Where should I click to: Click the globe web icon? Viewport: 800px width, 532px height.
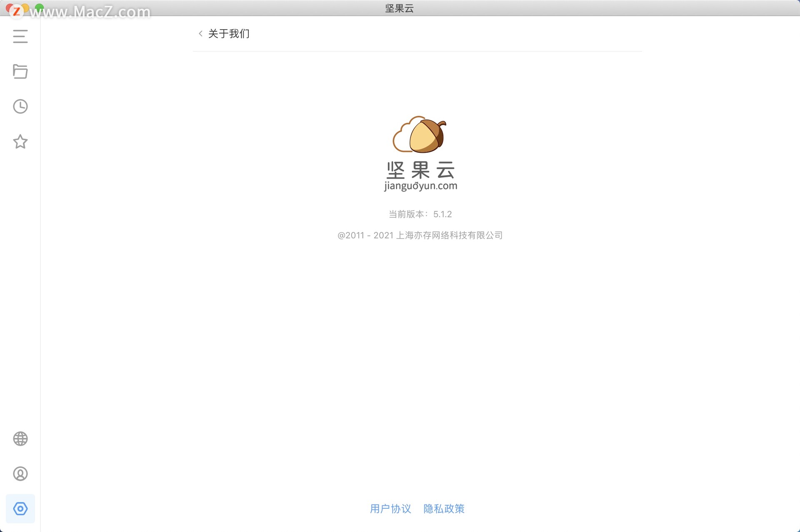[x=20, y=439]
